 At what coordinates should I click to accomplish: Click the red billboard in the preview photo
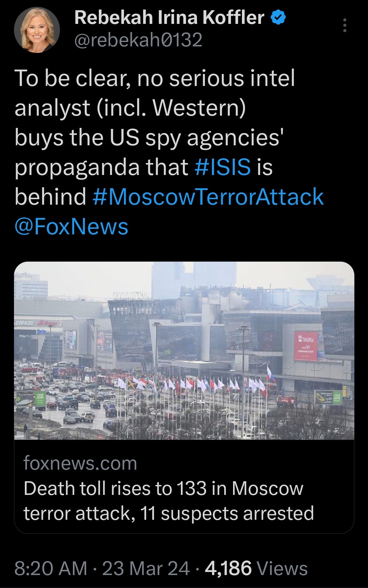click(306, 346)
